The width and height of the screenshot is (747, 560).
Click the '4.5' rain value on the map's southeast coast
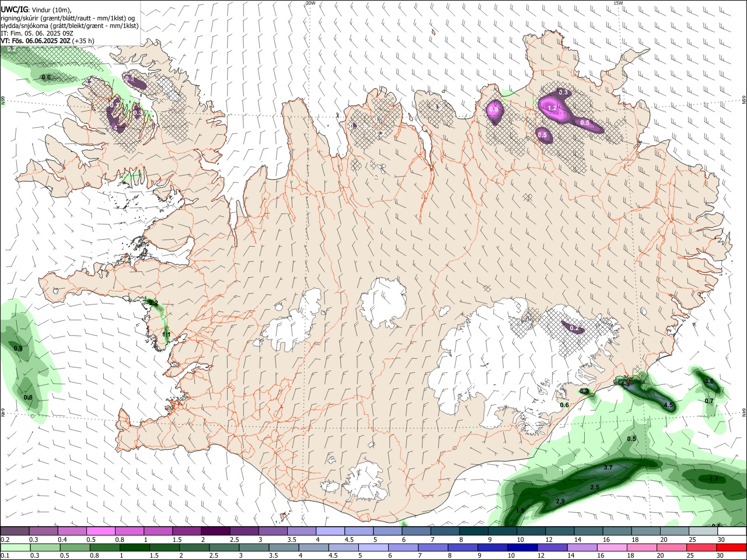(669, 405)
